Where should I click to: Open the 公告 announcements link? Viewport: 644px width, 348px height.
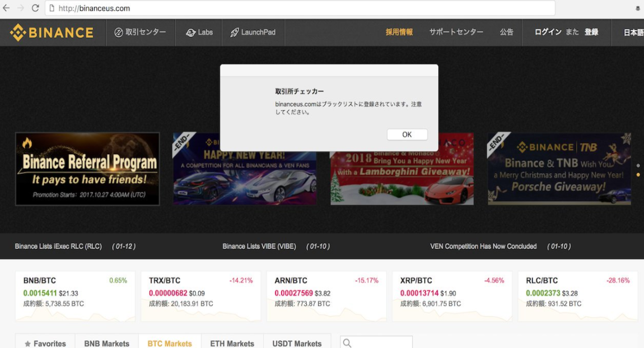click(x=506, y=32)
